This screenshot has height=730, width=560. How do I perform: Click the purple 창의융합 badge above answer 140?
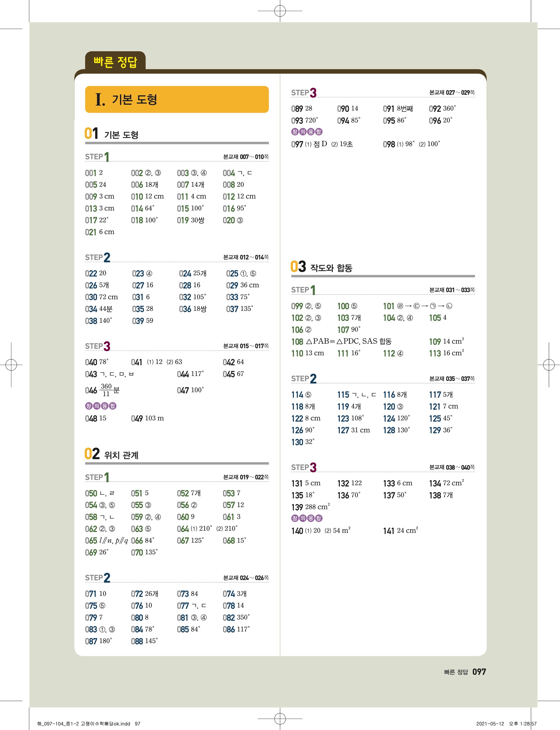point(307,518)
